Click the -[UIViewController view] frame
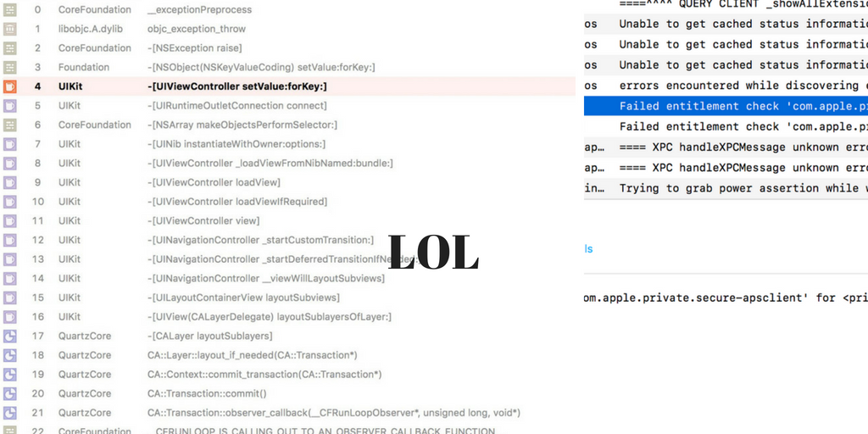868x434 pixels. [203, 221]
